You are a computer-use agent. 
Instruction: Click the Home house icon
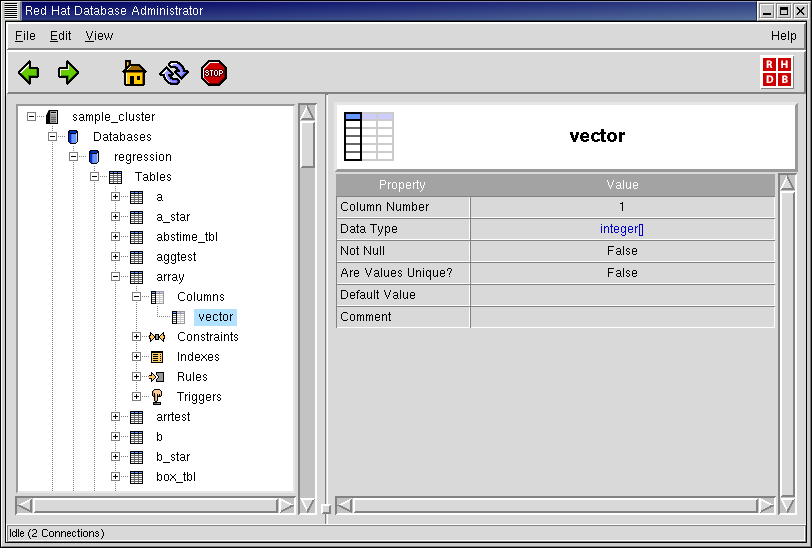click(x=134, y=73)
